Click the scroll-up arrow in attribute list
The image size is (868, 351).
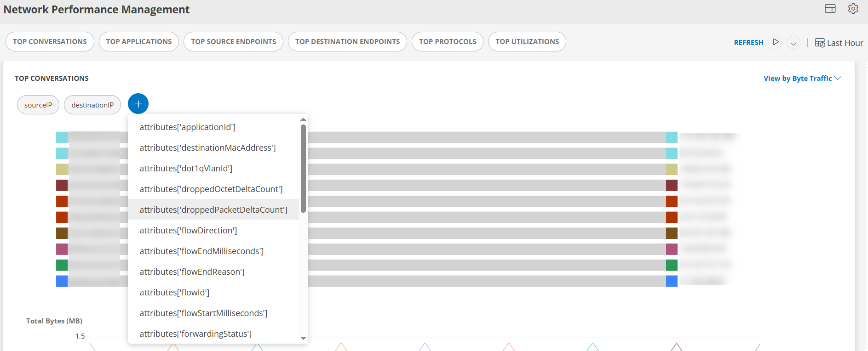coord(303,119)
